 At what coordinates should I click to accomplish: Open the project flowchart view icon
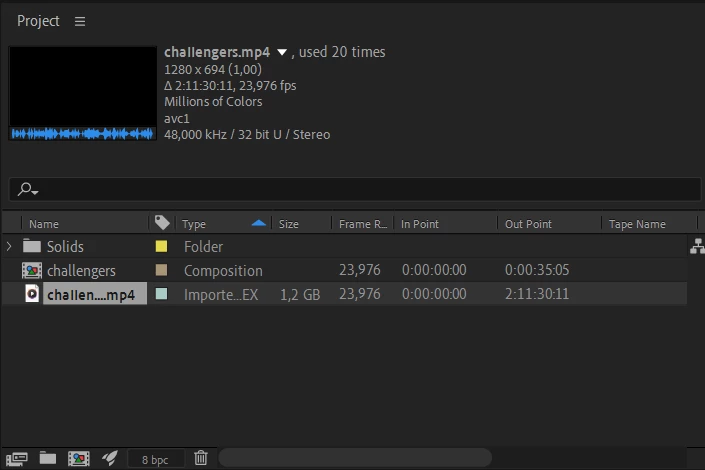point(696,246)
